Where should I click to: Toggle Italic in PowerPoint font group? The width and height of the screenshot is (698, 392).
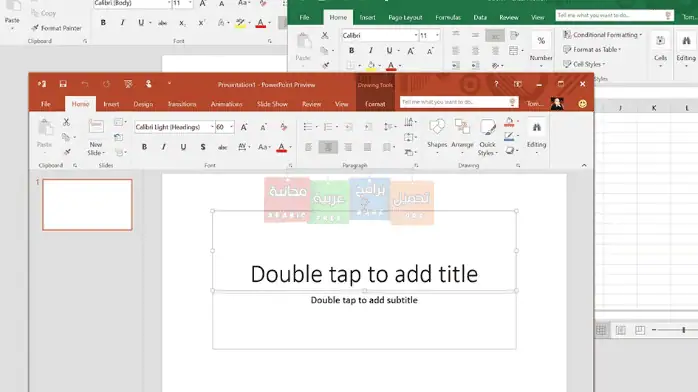point(163,147)
